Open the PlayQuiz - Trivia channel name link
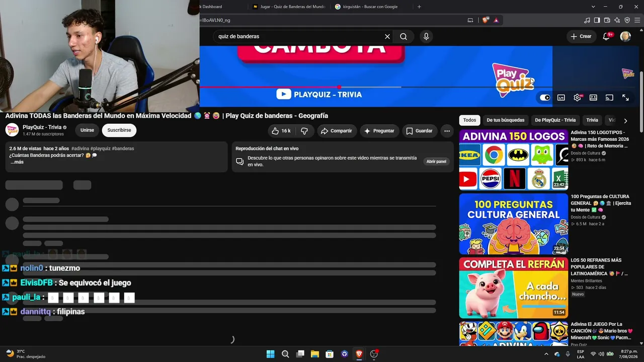The image size is (644, 362). click(42, 127)
